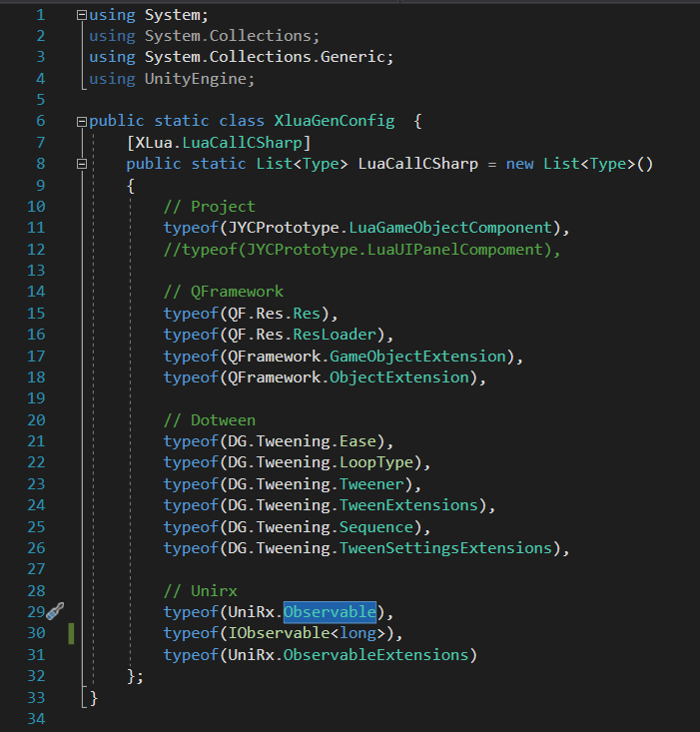Click UnityEngine on line 4
The width and height of the screenshot is (700, 732).
tap(196, 79)
